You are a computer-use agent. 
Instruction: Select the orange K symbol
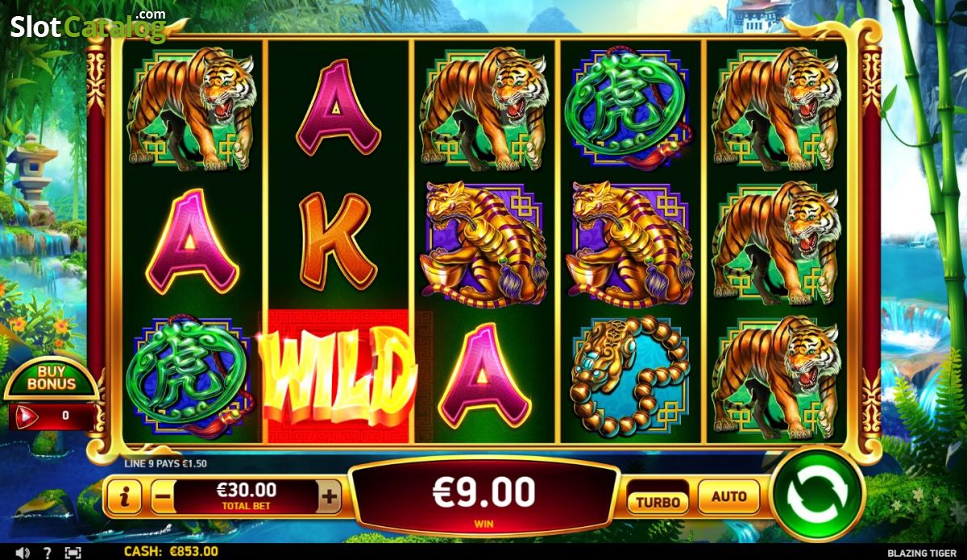pyautogui.click(x=338, y=242)
